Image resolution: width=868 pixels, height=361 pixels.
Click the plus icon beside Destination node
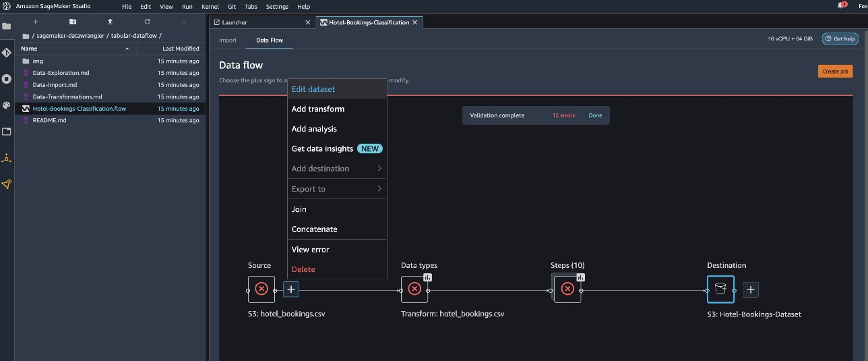pos(751,289)
